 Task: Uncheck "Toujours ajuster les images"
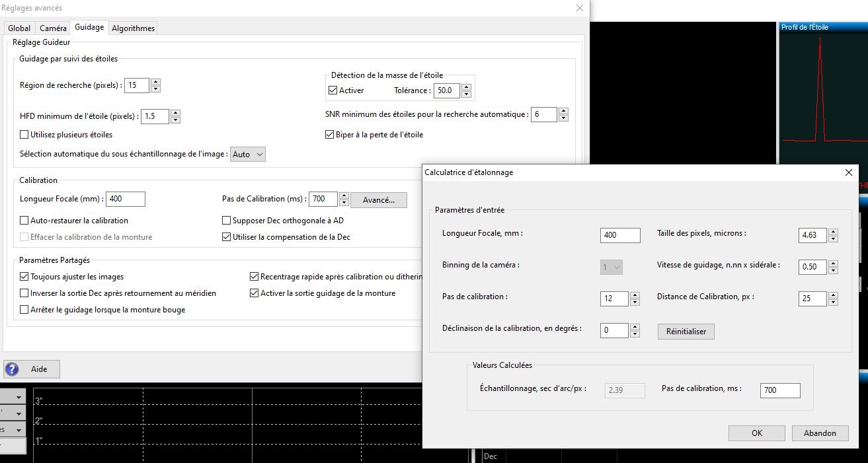(24, 277)
